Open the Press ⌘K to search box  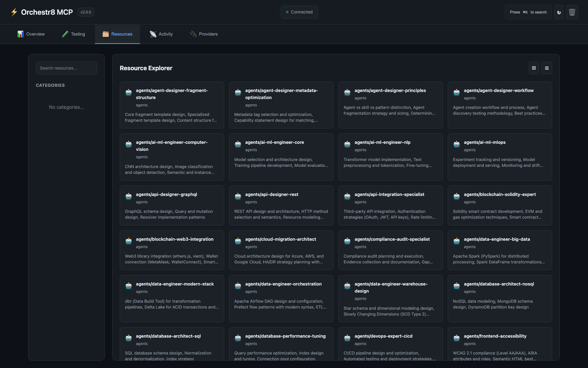528,12
